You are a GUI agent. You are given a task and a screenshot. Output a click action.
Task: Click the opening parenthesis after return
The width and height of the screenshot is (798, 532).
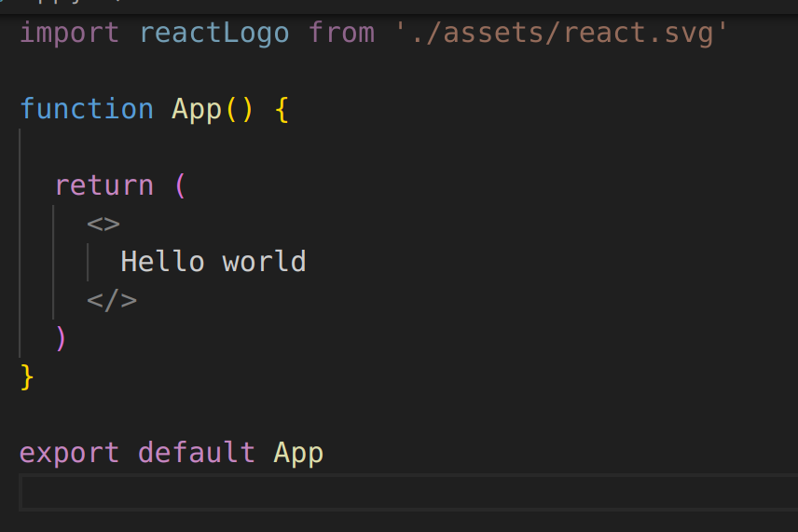(x=180, y=185)
